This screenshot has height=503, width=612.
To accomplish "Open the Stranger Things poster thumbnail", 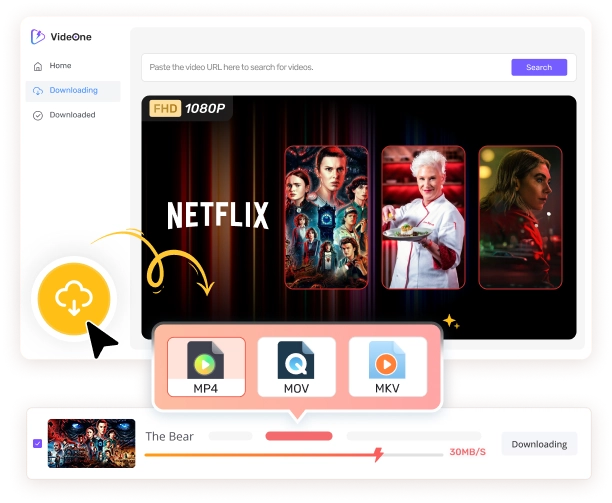I will [x=327, y=217].
